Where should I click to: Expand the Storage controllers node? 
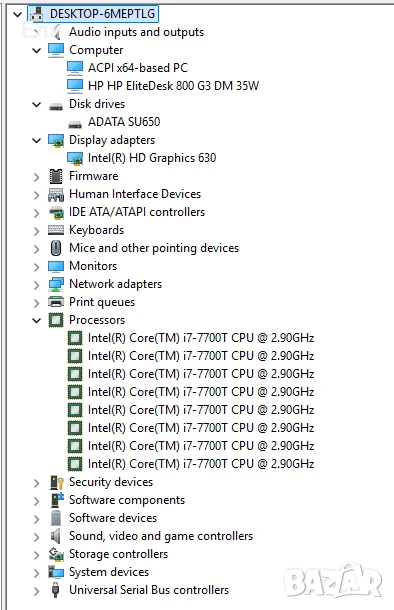(37, 555)
